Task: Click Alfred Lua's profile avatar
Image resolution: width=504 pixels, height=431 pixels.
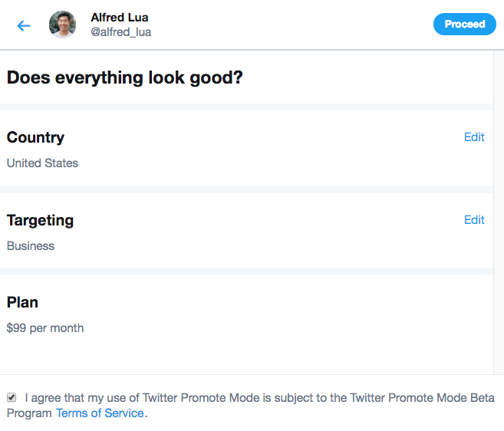Action: click(x=62, y=25)
